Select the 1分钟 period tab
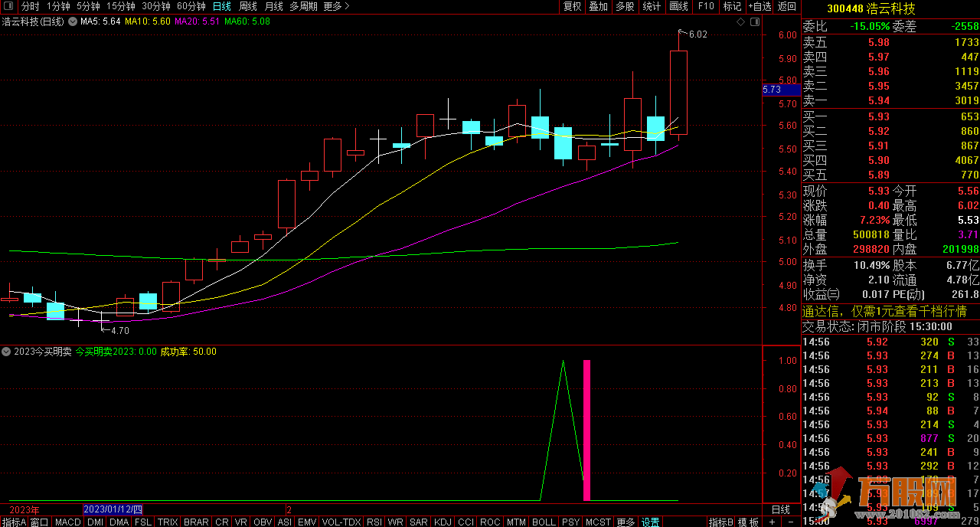This screenshot has height=527, width=980. tap(58, 6)
